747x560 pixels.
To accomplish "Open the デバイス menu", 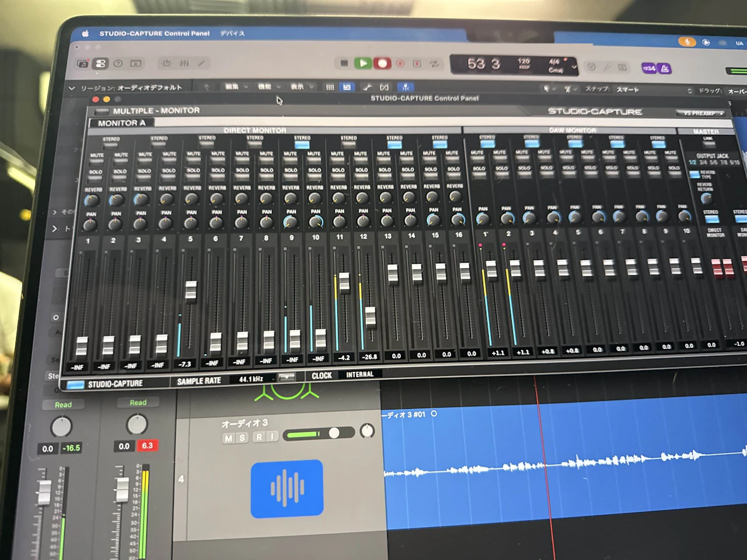I will tap(232, 34).
